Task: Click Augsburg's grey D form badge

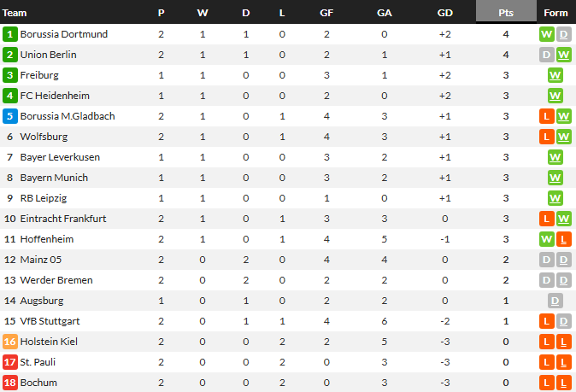Action: (x=555, y=301)
